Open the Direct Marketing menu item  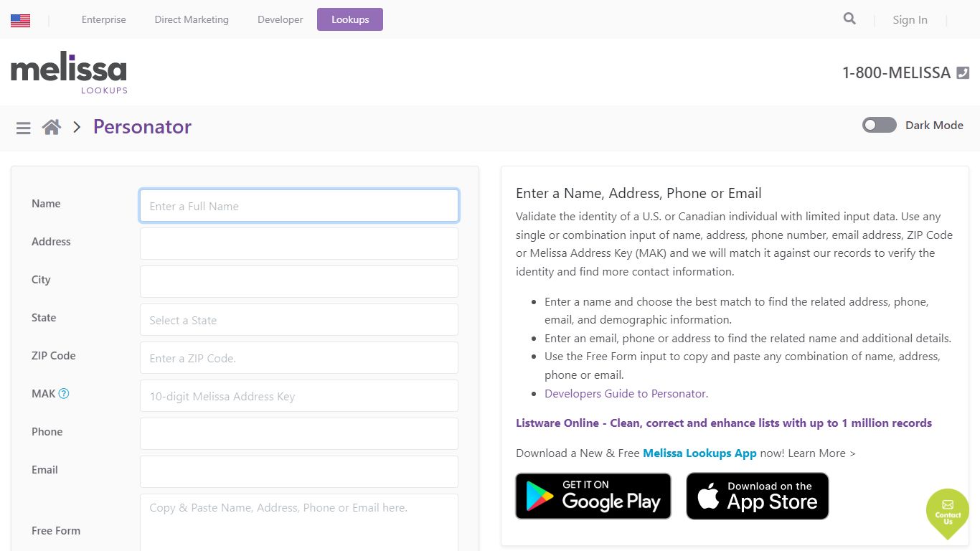pos(192,19)
